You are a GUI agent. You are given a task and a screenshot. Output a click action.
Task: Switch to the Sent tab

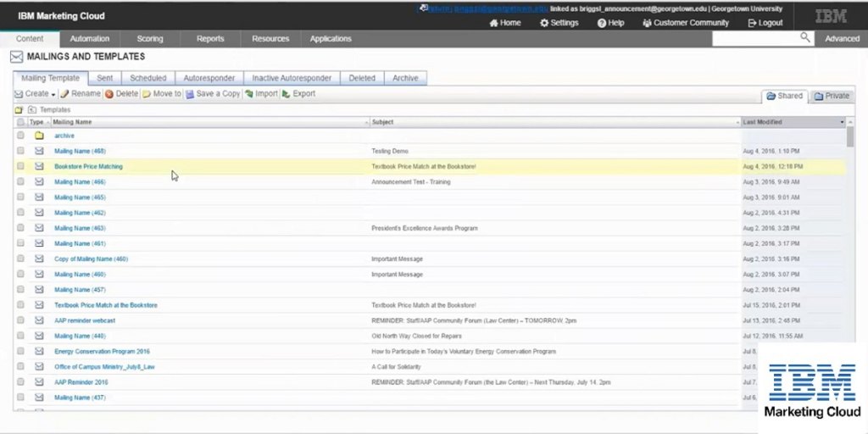tap(104, 78)
